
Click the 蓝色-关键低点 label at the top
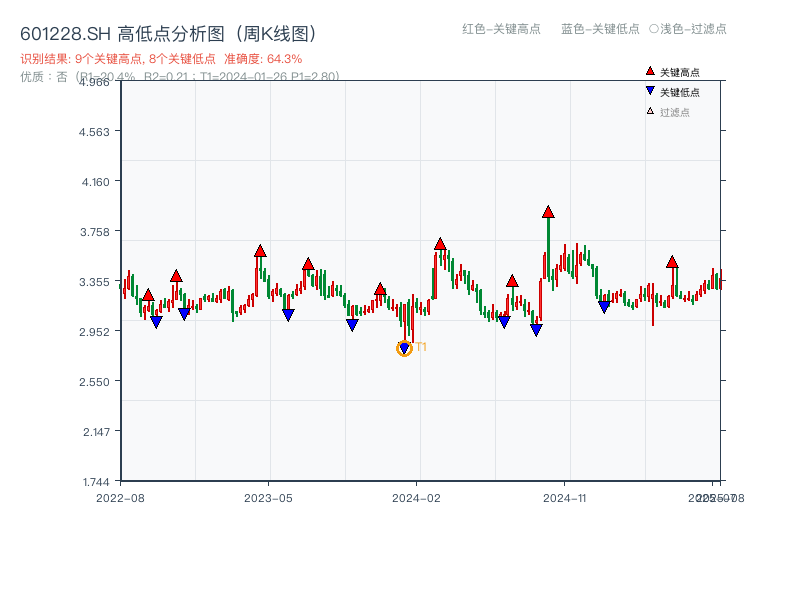click(600, 29)
